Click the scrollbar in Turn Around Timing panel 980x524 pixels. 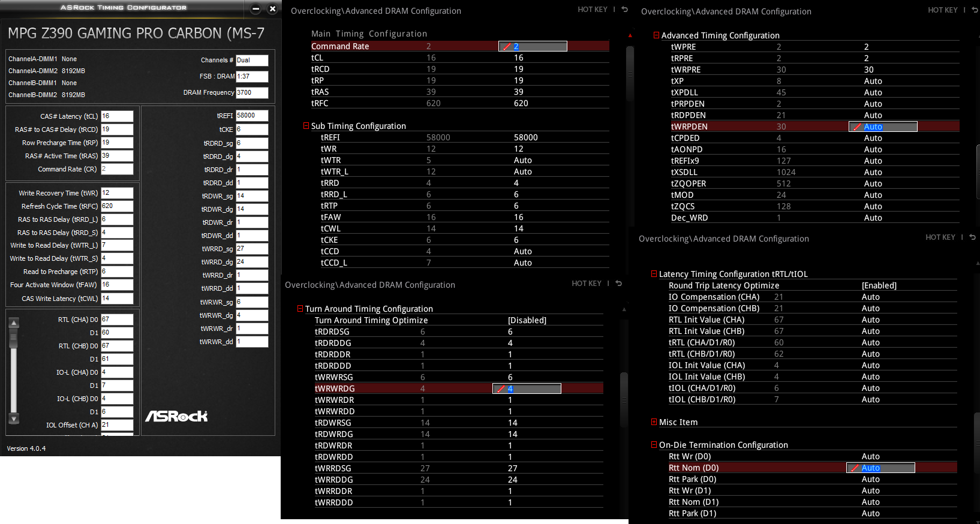(x=624, y=399)
